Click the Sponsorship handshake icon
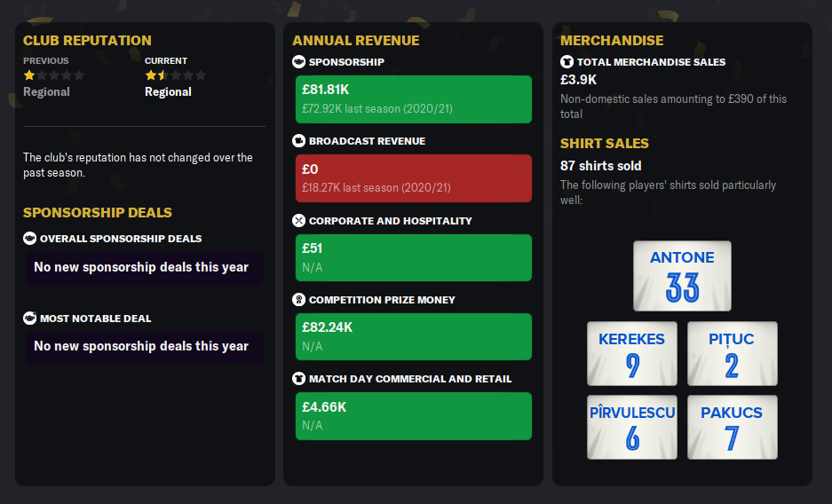This screenshot has height=504, width=832. point(298,62)
